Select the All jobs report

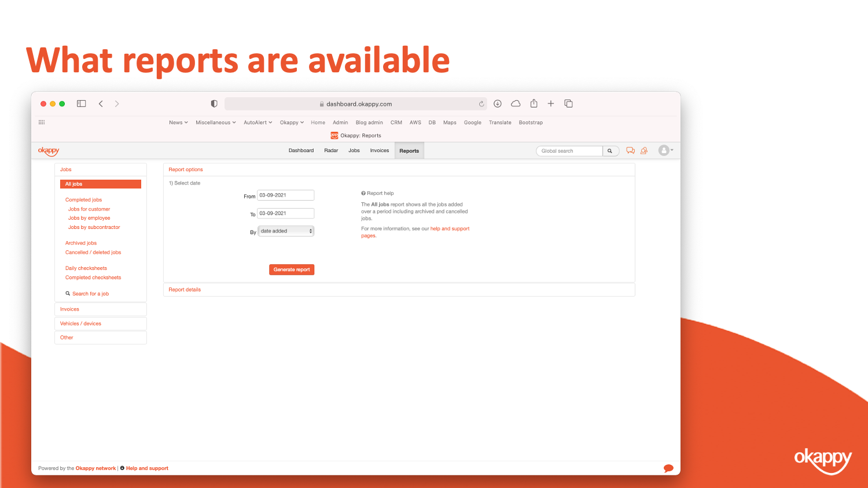pos(101,184)
